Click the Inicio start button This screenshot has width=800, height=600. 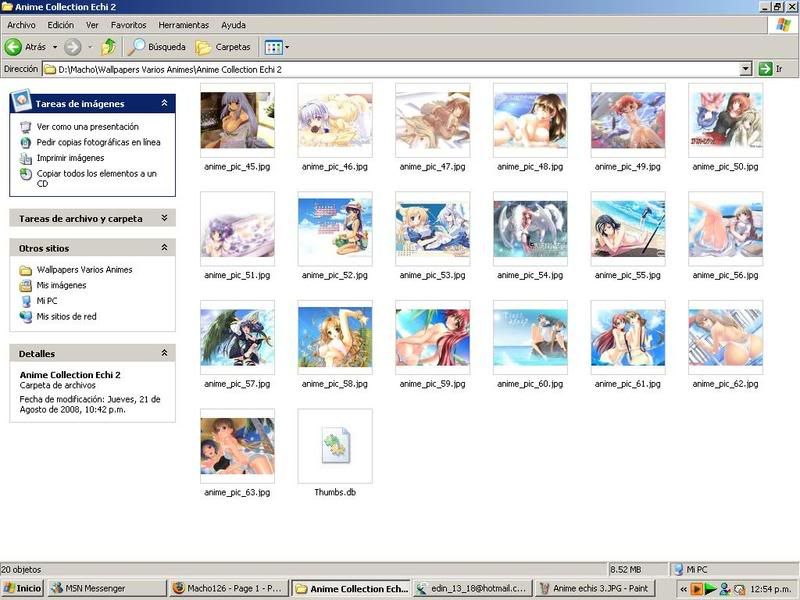[x=22, y=589]
